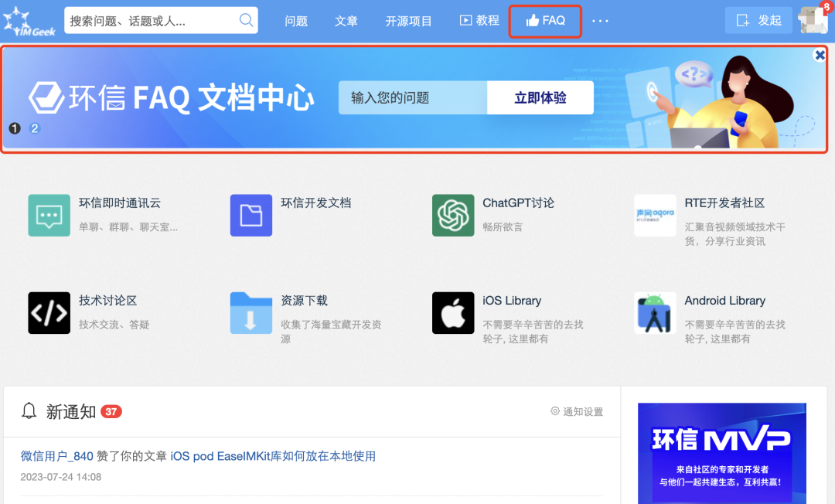Viewport: 835px width, 504px height.
Task: Open the Android Library title link
Action: tap(724, 301)
